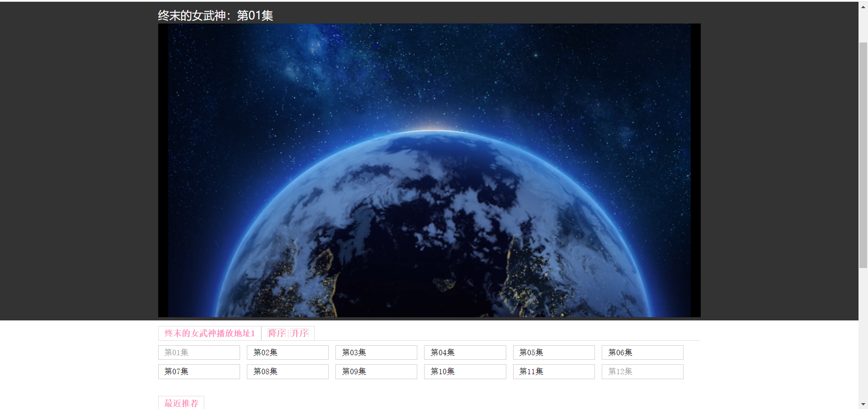Viewport: 868px width, 409px height.
Task: Open episode 第02集
Action: (x=288, y=353)
